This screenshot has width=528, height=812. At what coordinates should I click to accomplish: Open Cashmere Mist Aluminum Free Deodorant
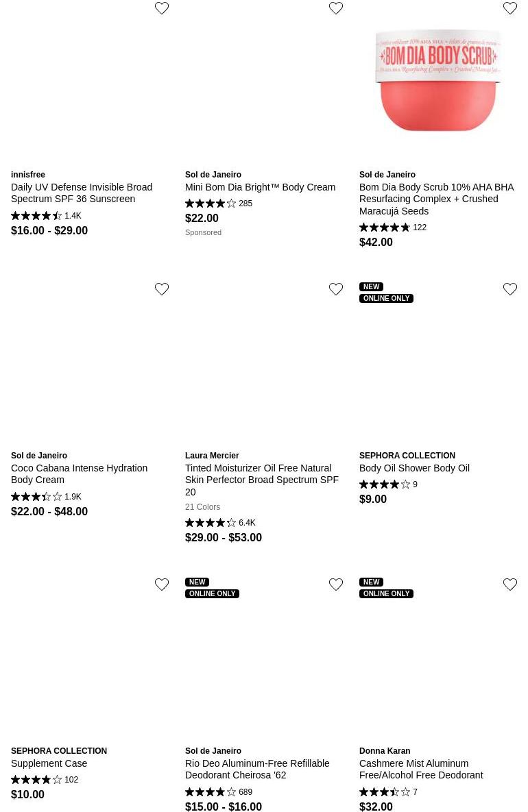coord(421,770)
